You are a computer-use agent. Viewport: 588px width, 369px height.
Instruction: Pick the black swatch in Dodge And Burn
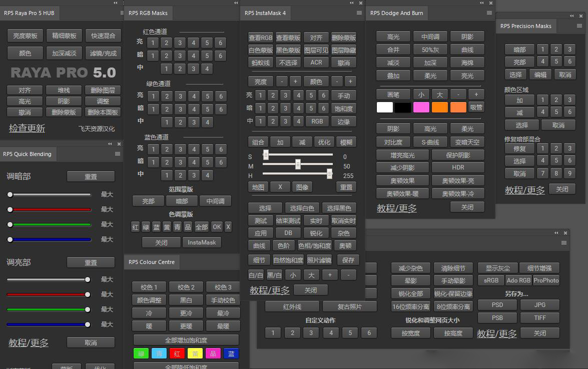pyautogui.click(x=403, y=107)
